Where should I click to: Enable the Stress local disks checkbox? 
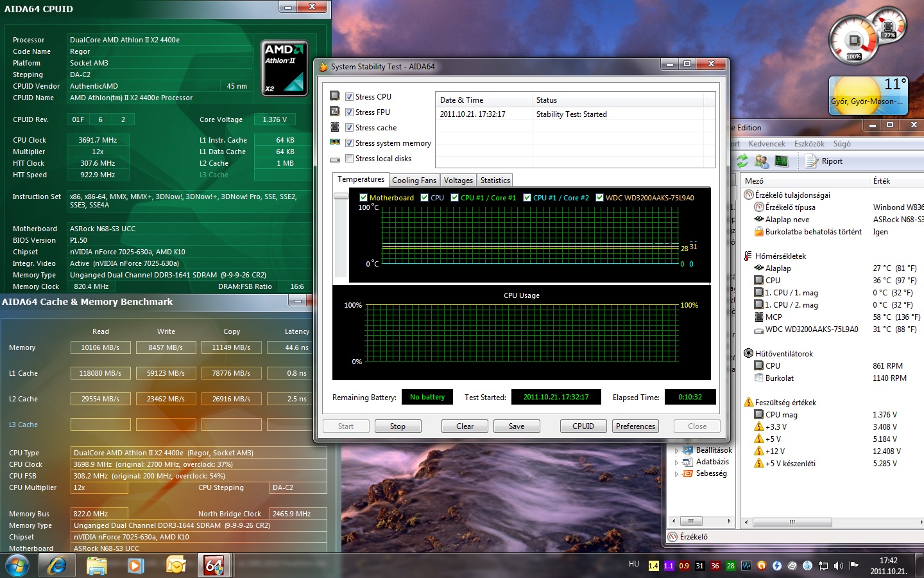[x=349, y=159]
